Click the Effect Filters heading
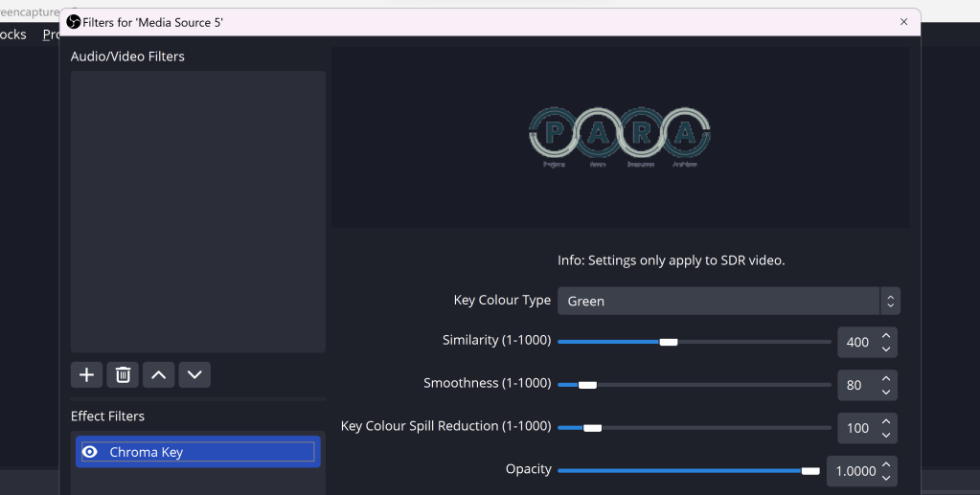Screen dimensions: 980x495 [x=107, y=416]
